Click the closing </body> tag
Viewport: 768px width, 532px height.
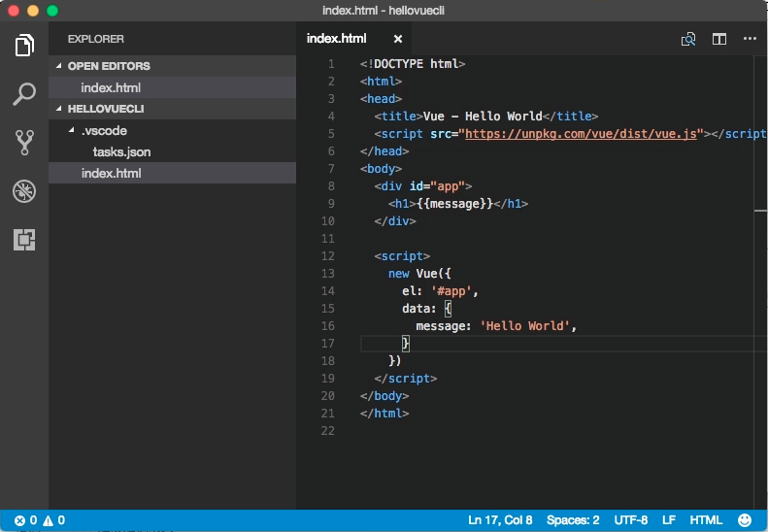[x=384, y=396]
